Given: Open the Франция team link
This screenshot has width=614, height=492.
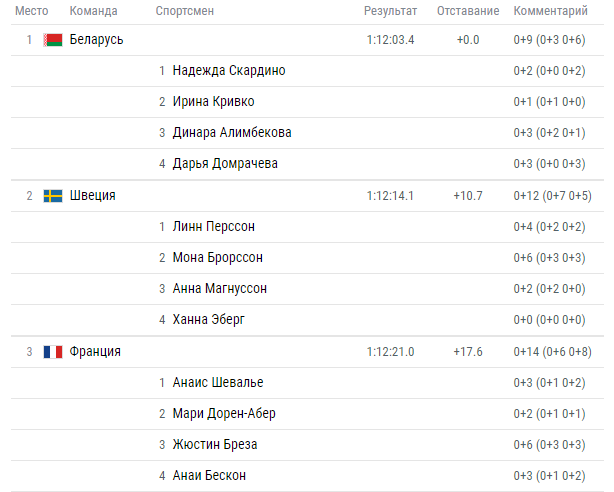Looking at the screenshot, I should 95,351.
